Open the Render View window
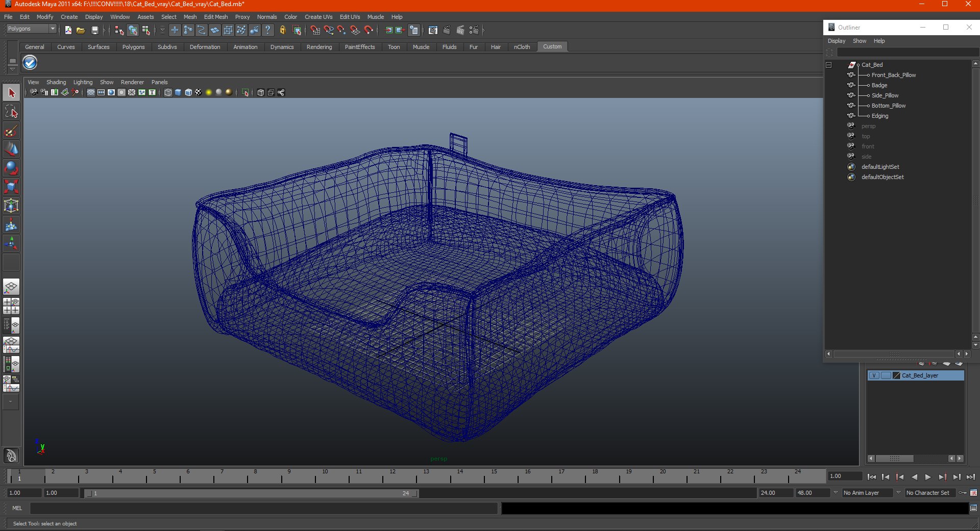The width and height of the screenshot is (980, 531). pyautogui.click(x=433, y=30)
